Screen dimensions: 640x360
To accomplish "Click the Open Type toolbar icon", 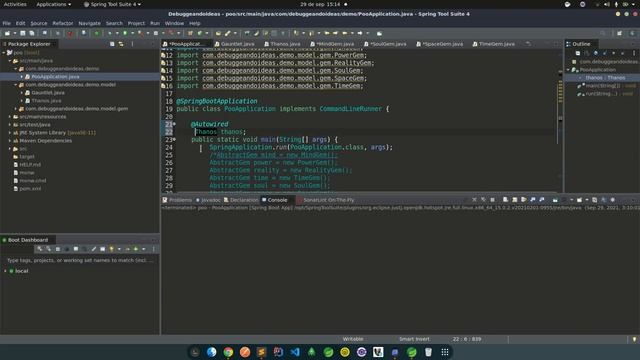I will click(218, 33).
